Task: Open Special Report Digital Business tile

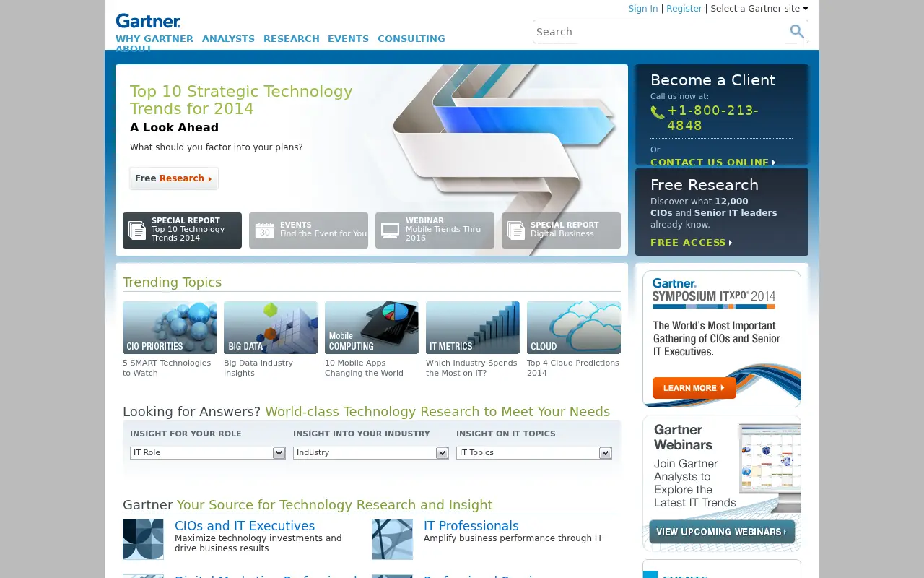Action: (561, 230)
